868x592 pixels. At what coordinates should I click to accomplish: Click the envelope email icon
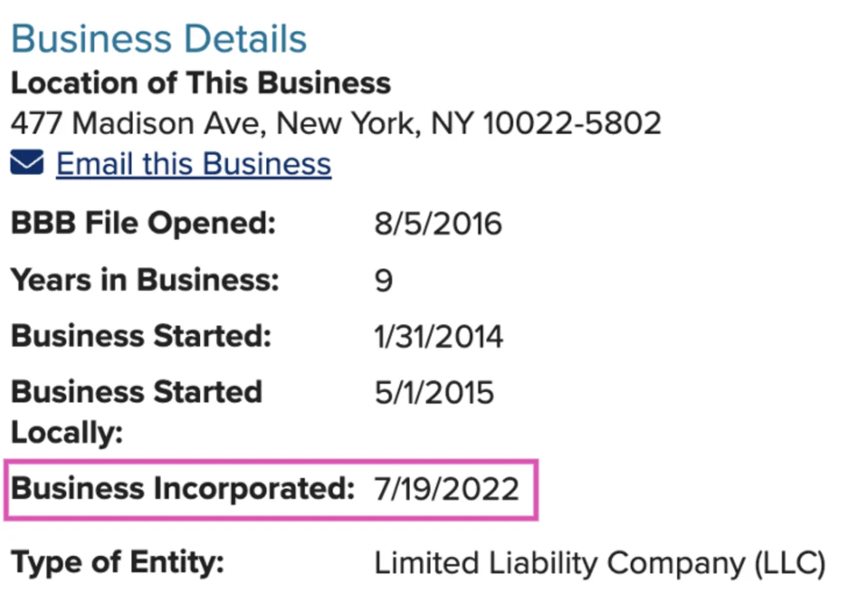(27, 163)
